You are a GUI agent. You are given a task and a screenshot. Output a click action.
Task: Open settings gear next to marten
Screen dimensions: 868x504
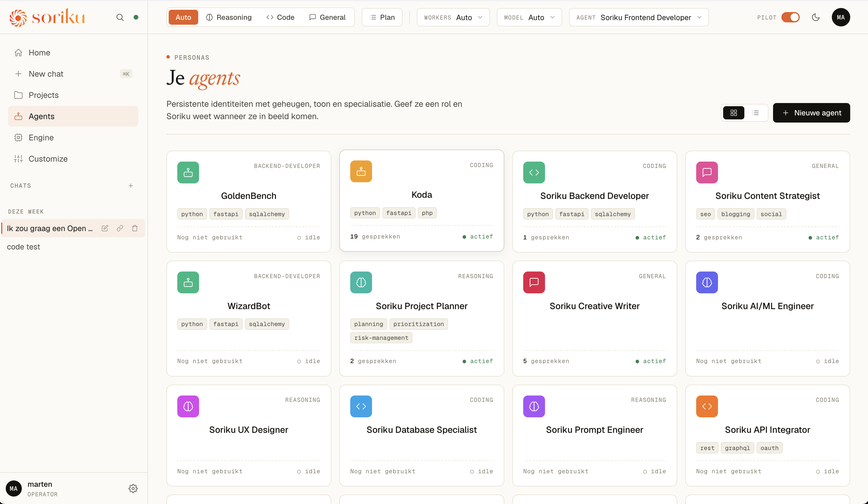[133, 489]
